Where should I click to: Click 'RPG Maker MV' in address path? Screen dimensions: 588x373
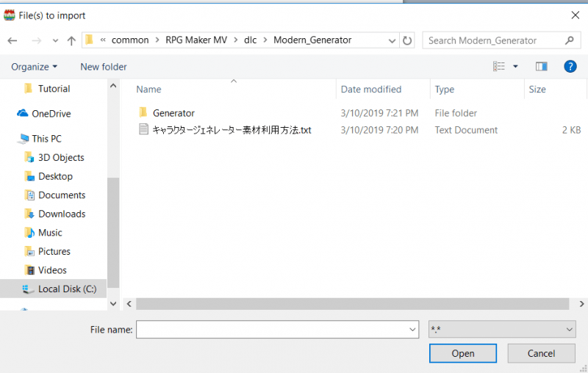tap(196, 40)
